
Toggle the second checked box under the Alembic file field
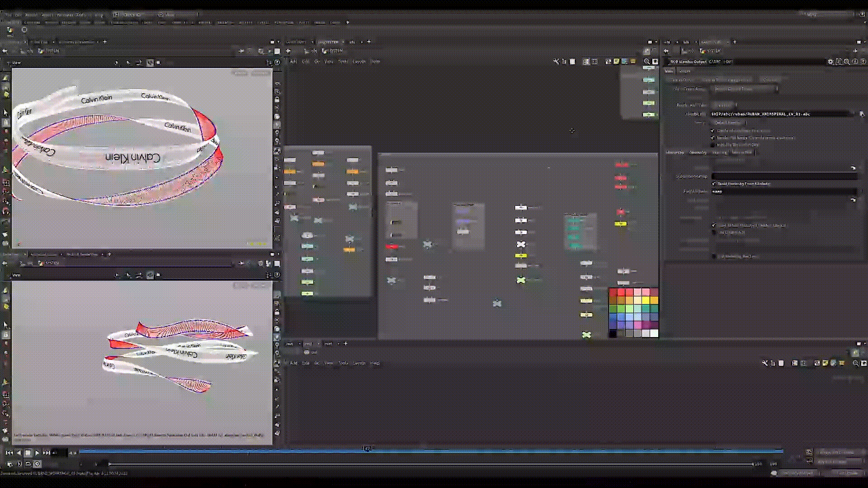(x=713, y=138)
